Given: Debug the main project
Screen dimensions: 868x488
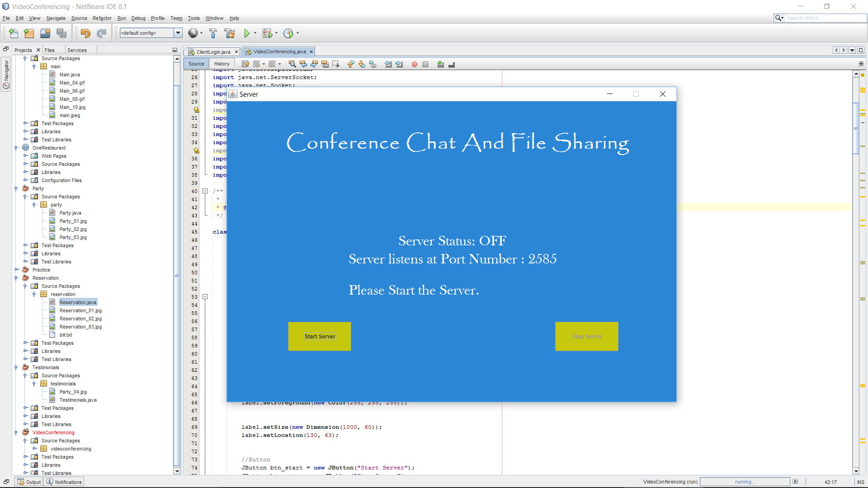Looking at the screenshot, I should point(268,33).
